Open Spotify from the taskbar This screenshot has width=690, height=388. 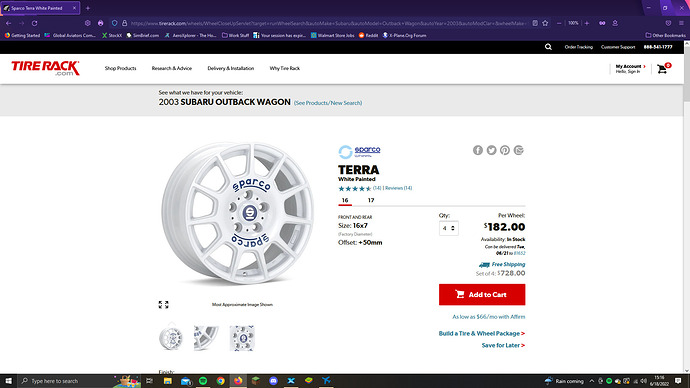pos(203,381)
